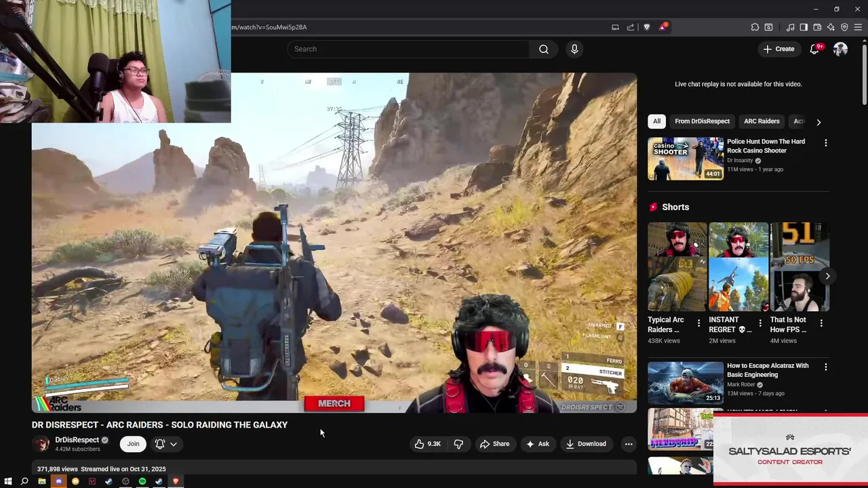The height and width of the screenshot is (488, 868).
Task: Click the Download button
Action: click(586, 444)
